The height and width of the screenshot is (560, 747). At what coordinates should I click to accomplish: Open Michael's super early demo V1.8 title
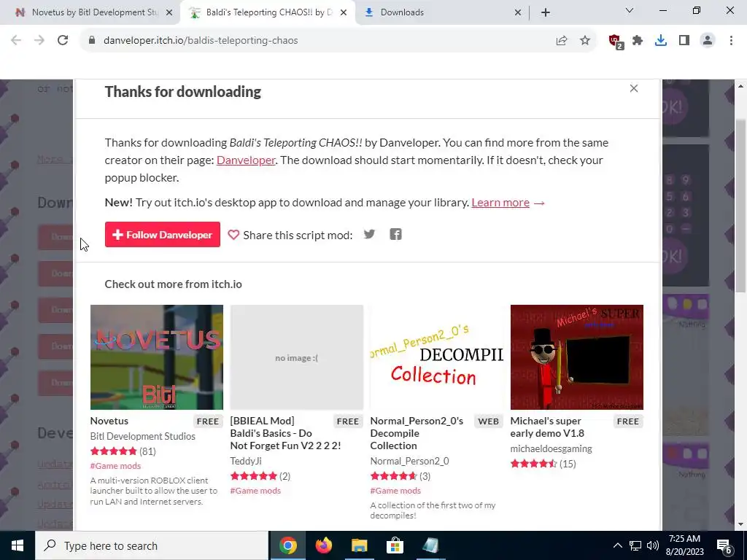(x=547, y=427)
